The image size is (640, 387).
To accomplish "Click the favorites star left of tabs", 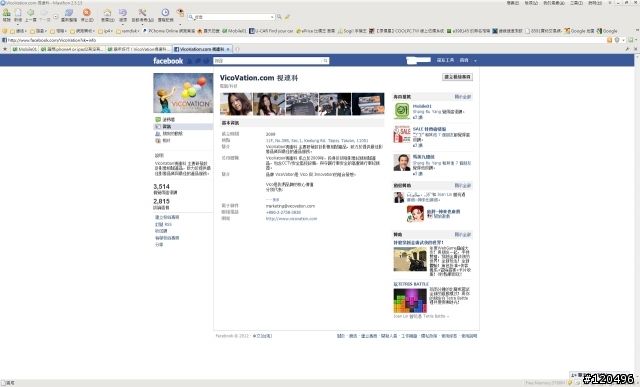I will tap(5, 49).
